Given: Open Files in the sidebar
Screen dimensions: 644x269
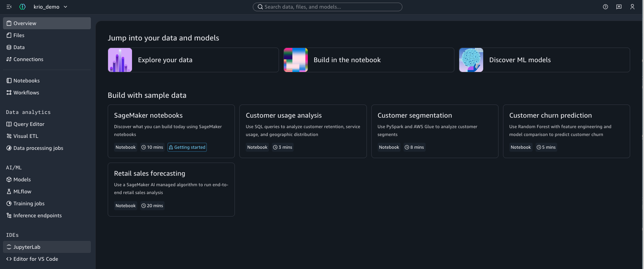Looking at the screenshot, I should (47, 35).
